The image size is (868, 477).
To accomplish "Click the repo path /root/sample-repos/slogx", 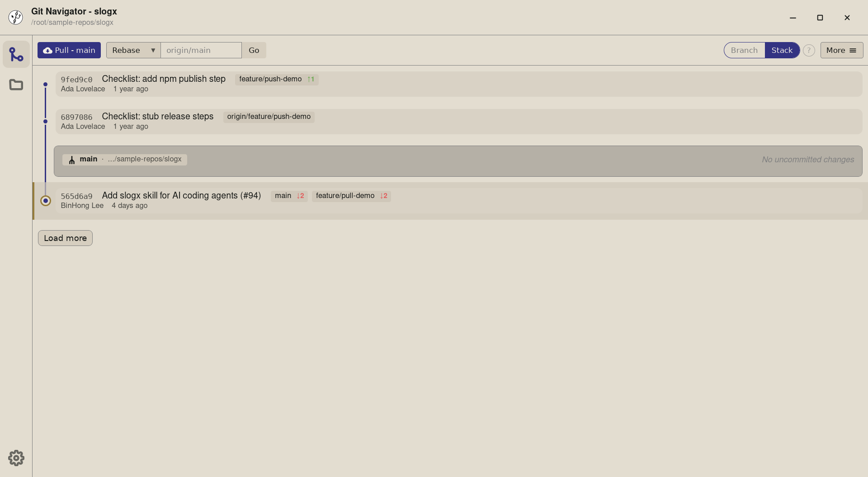I will coord(72,23).
